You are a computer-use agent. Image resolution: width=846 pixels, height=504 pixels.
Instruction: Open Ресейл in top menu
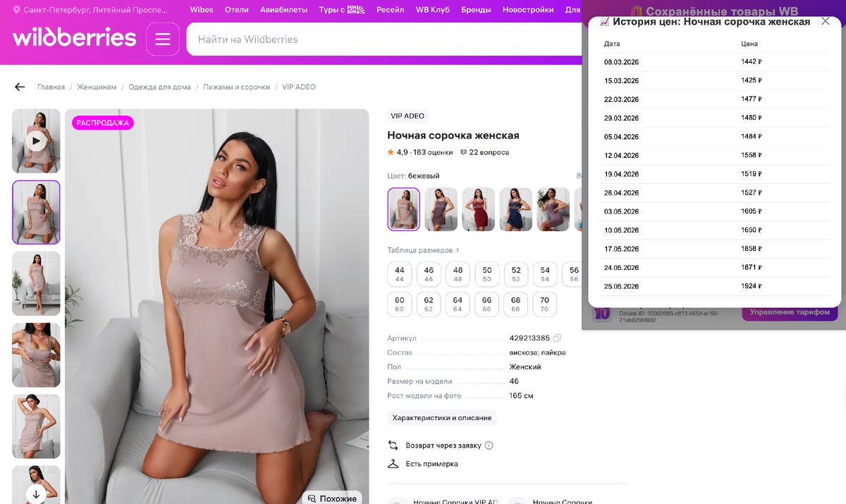pos(391,10)
